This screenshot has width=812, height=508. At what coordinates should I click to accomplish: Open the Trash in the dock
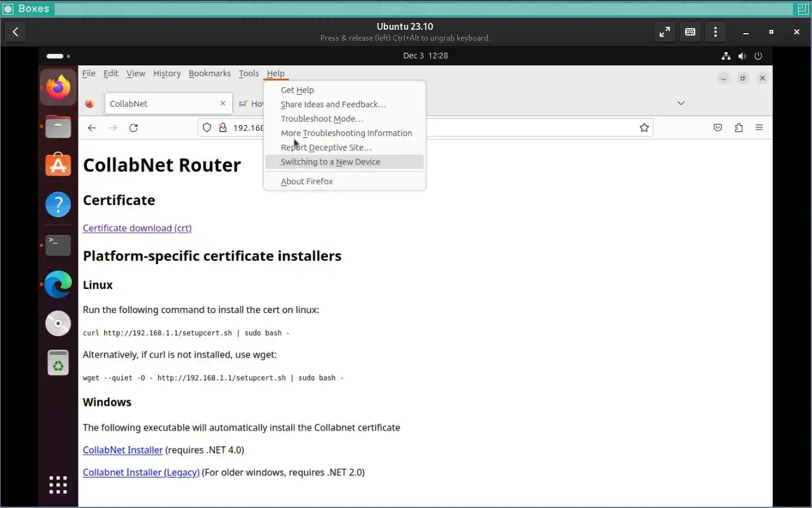[x=58, y=363]
